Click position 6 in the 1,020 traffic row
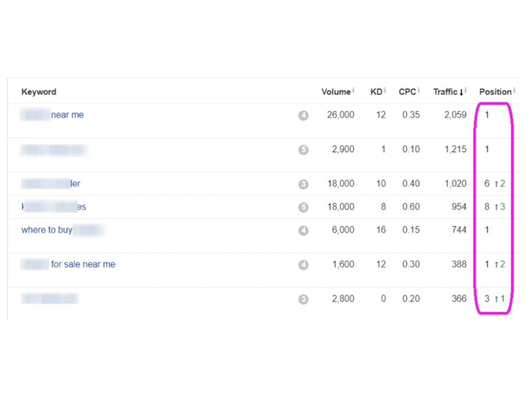The height and width of the screenshot is (399, 532). point(487,184)
